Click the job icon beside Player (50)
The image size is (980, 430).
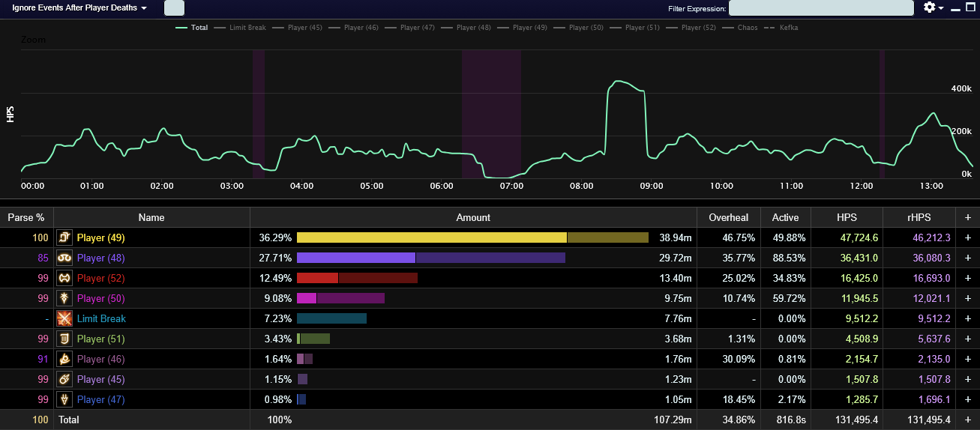pos(64,298)
